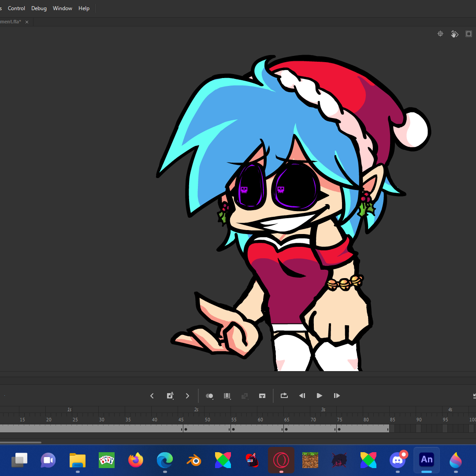This screenshot has height=476, width=476.
Task: Step forward one frame
Action: coord(337,395)
